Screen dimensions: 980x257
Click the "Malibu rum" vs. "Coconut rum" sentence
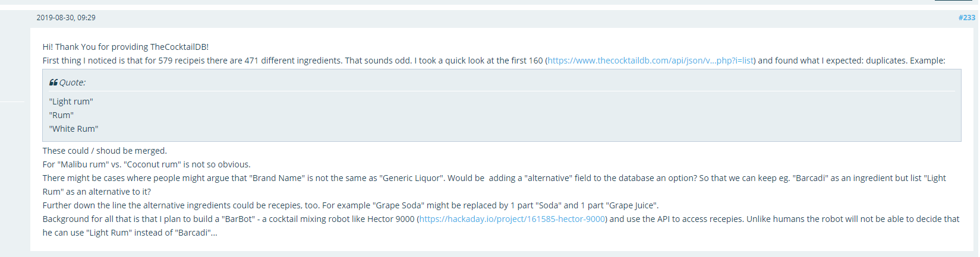coord(146,164)
